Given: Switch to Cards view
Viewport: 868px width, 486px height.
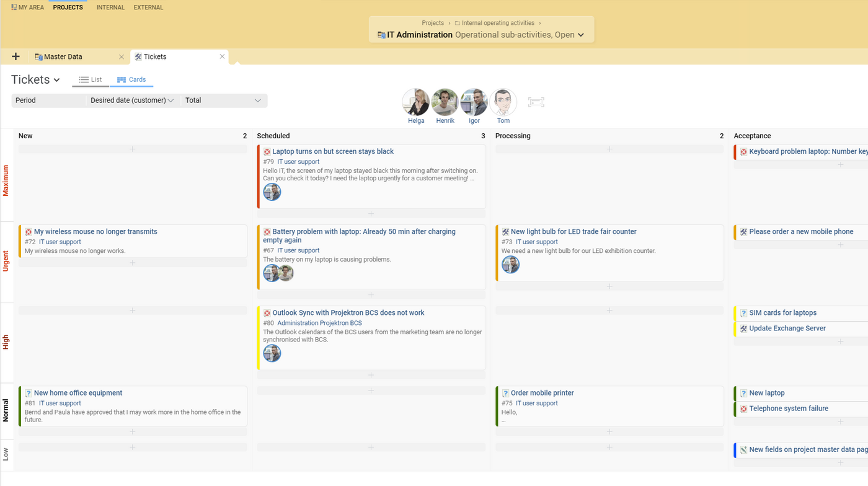Looking at the screenshot, I should coord(131,79).
